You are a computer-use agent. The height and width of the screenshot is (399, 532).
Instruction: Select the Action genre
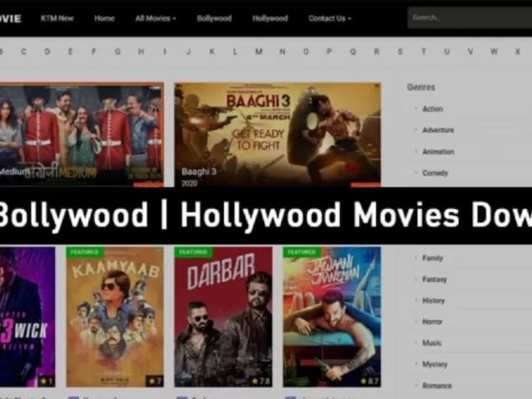432,109
